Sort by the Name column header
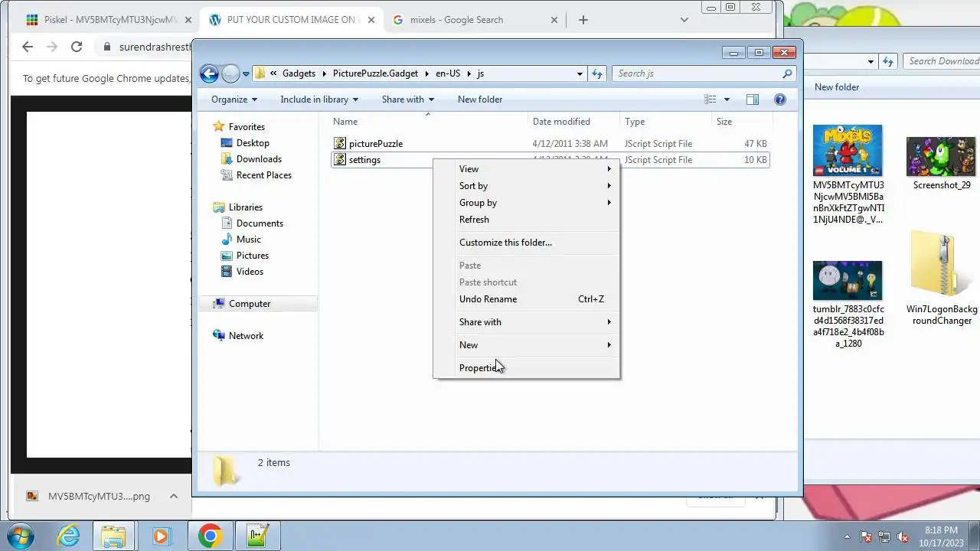This screenshot has width=980, height=551. point(428,122)
